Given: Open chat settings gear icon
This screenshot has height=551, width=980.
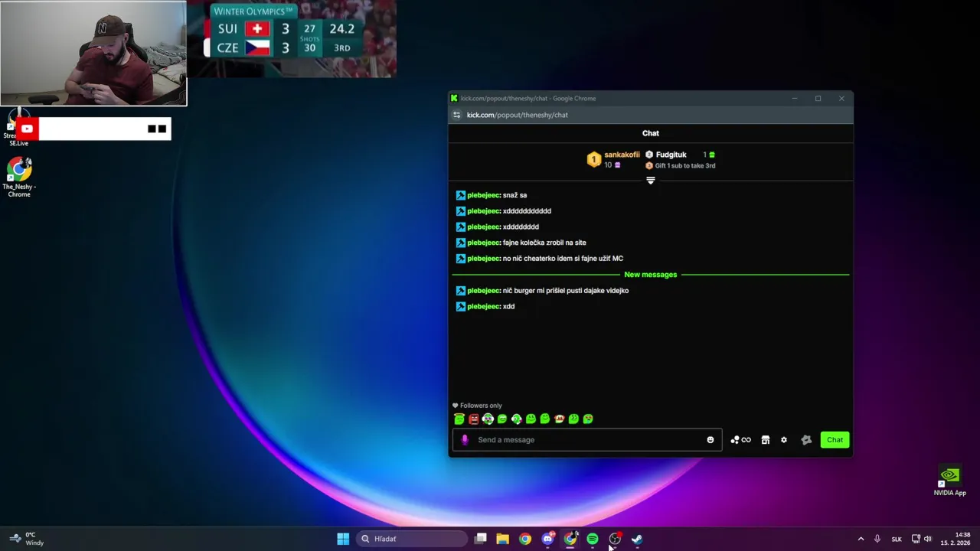Looking at the screenshot, I should pos(784,440).
